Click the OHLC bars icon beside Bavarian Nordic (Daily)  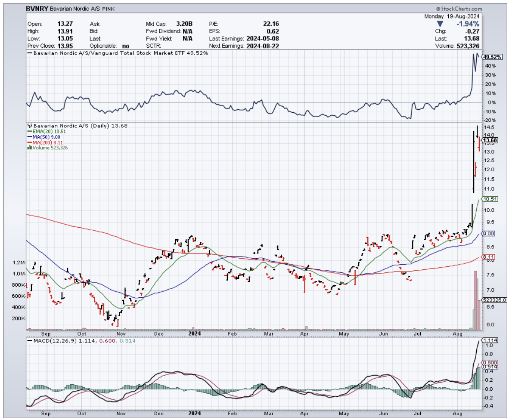coord(30,126)
